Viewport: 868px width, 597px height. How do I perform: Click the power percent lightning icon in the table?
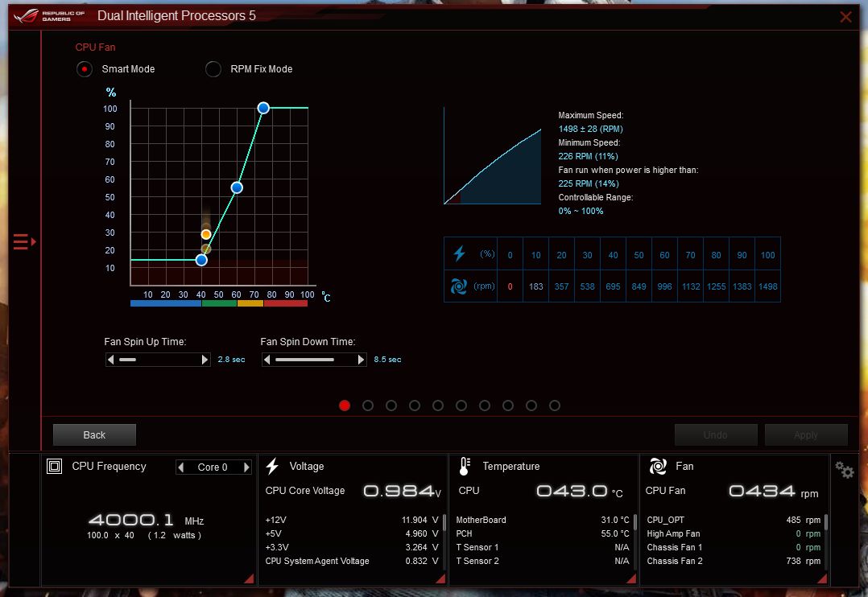(459, 254)
